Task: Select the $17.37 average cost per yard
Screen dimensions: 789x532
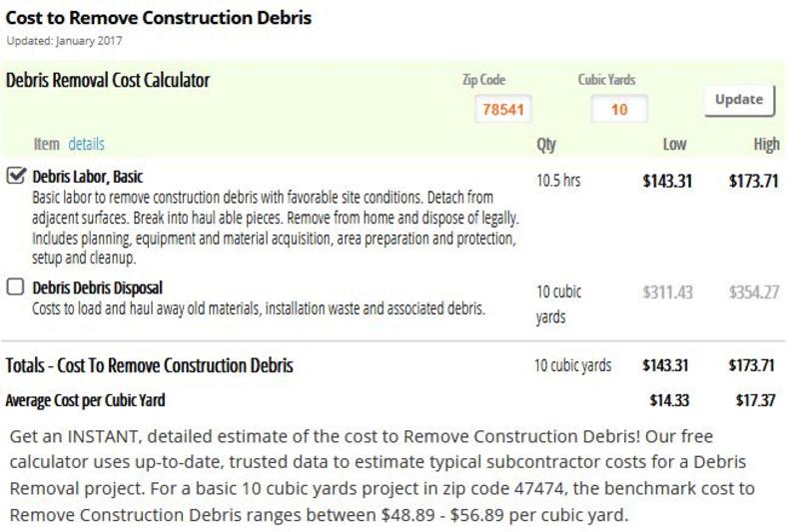Action: click(755, 400)
